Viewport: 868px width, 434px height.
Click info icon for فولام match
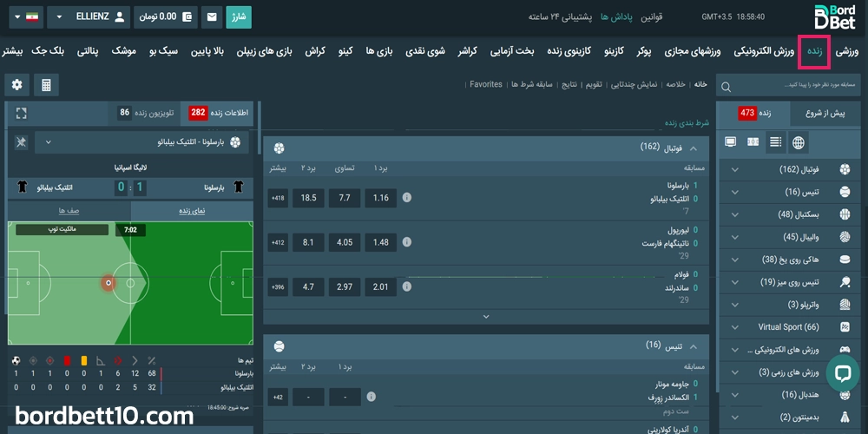pyautogui.click(x=407, y=286)
